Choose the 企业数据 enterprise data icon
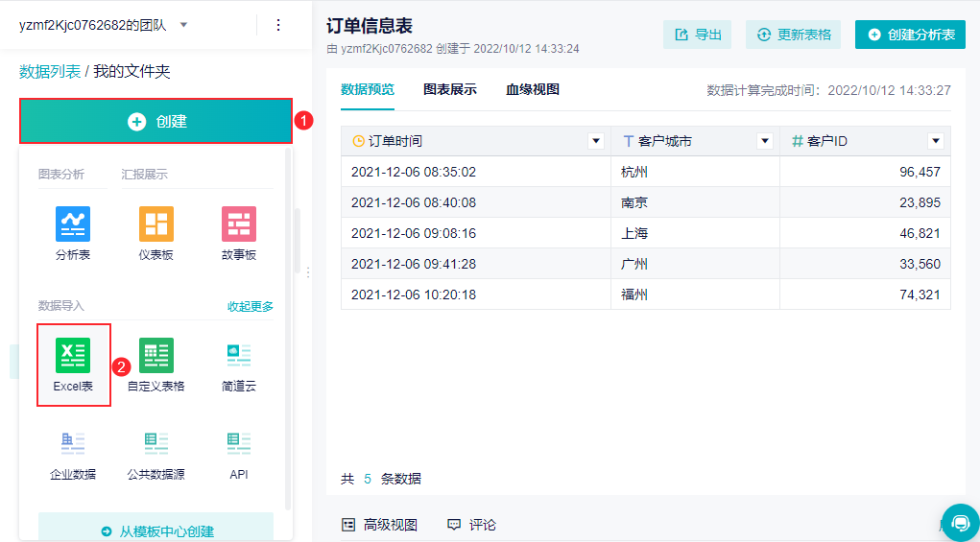This screenshot has height=542, width=980. [73, 443]
